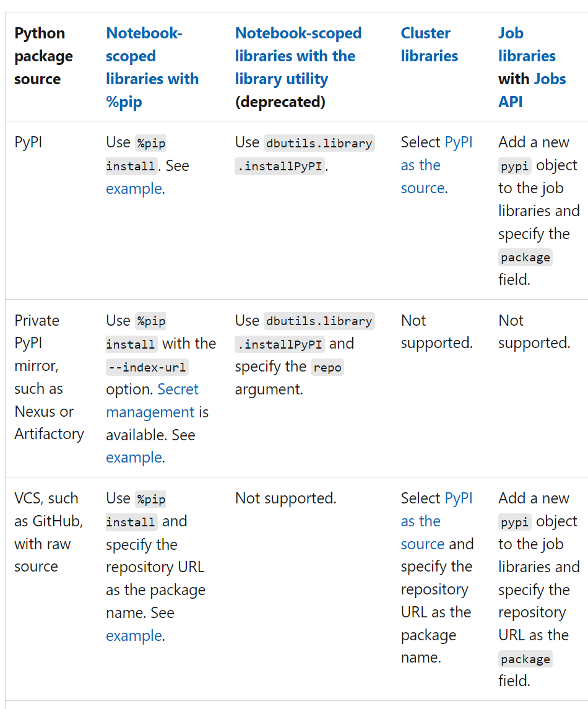Click the dbutils.library.installPyPI code in PyPI row
This screenshot has height=709, width=588.
click(305, 155)
